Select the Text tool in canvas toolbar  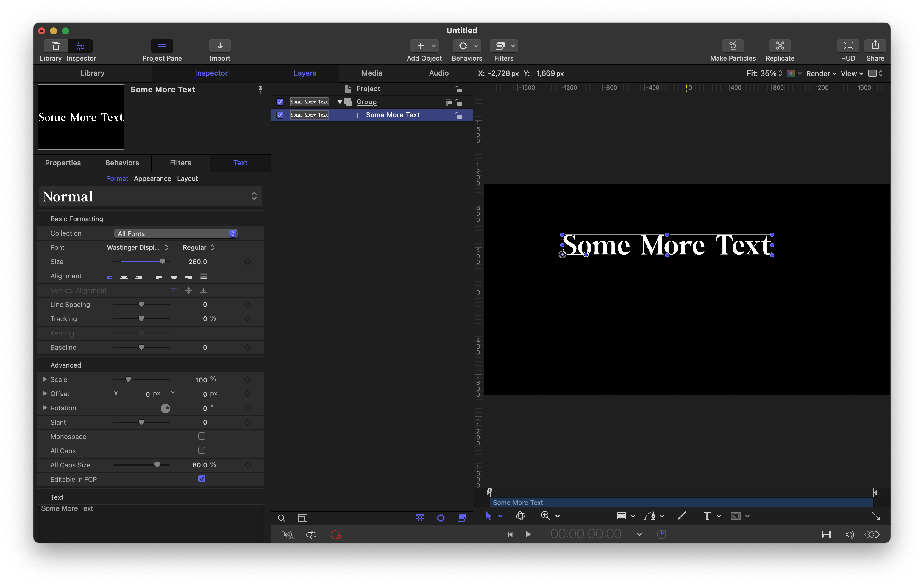707,516
